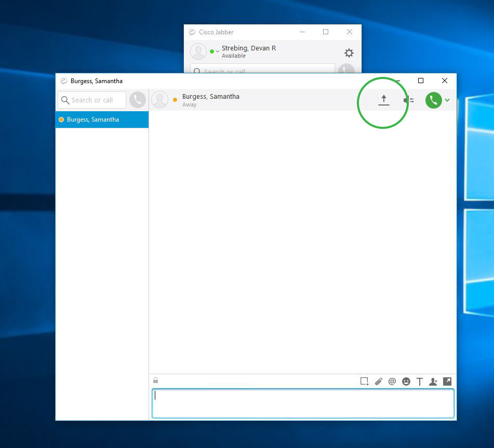The width and height of the screenshot is (494, 448).
Task: Expand the dropdown arrow beside the green call button
Action: point(447,100)
